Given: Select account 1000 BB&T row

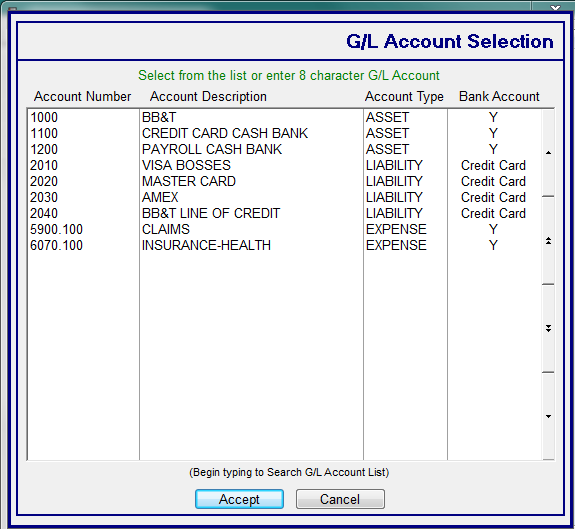Looking at the screenshot, I should tap(285, 117).
